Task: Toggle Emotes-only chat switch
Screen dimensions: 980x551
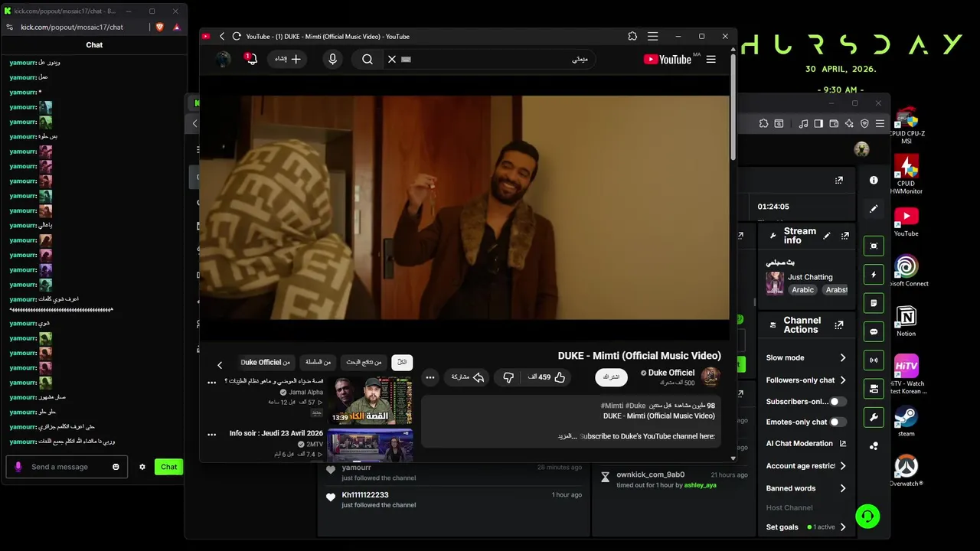Action: pyautogui.click(x=839, y=422)
